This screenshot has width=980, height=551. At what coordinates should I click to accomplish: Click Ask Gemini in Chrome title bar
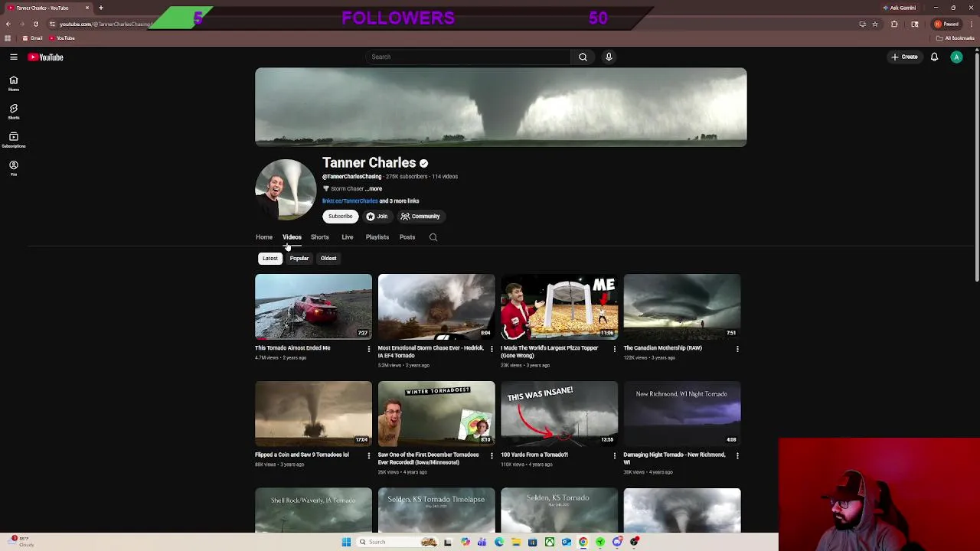coord(899,8)
